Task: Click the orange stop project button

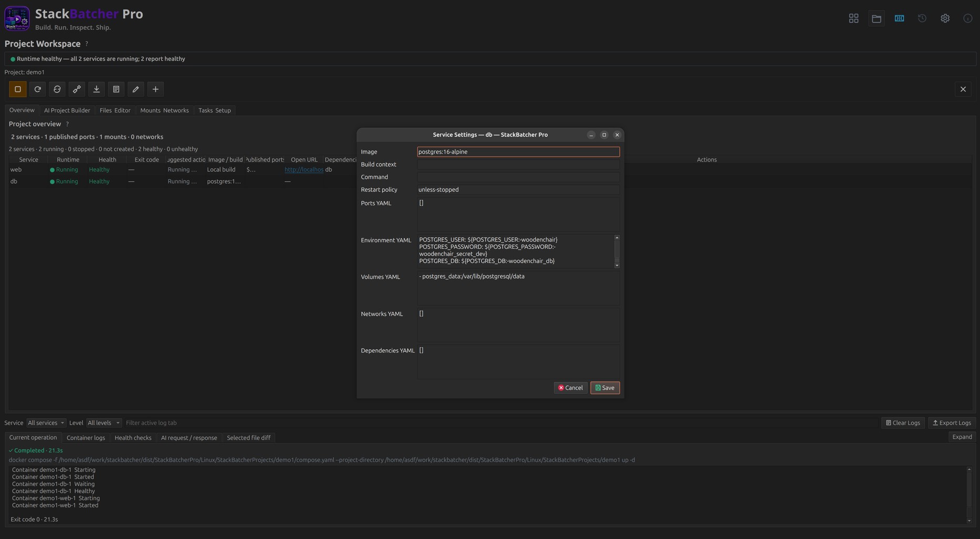Action: tap(18, 89)
